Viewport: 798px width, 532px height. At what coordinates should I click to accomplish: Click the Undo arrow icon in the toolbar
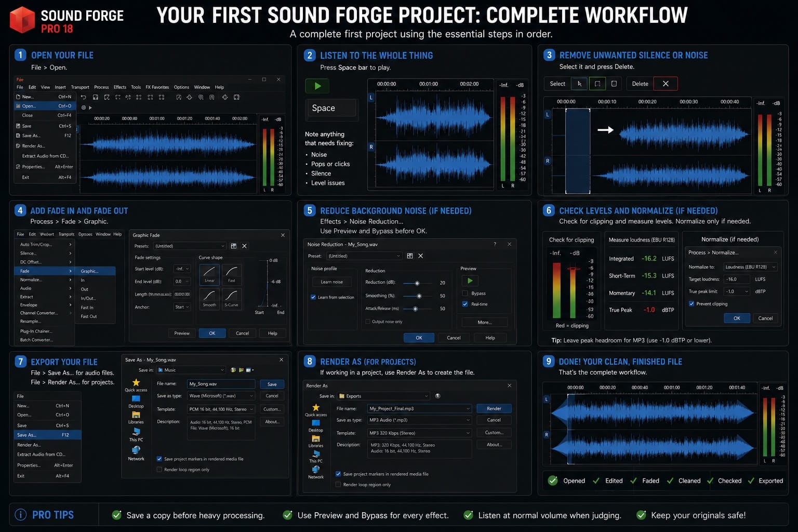[x=83, y=97]
